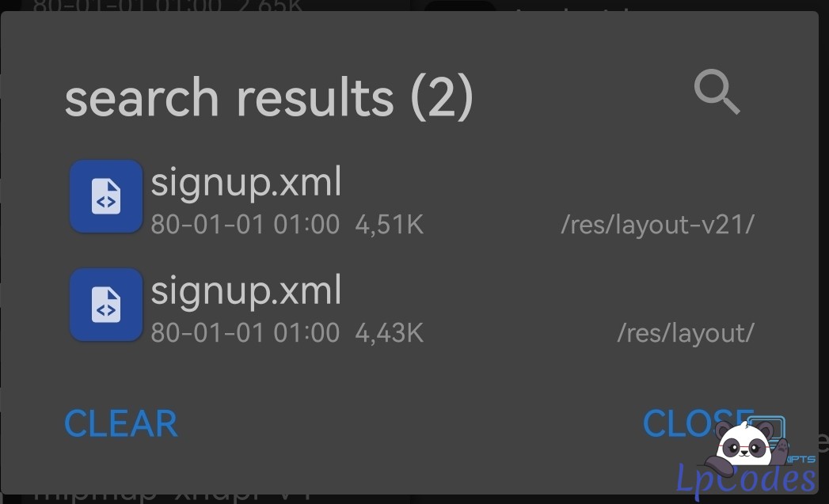
Task: Tap the CLEAR button
Action: [x=120, y=423]
